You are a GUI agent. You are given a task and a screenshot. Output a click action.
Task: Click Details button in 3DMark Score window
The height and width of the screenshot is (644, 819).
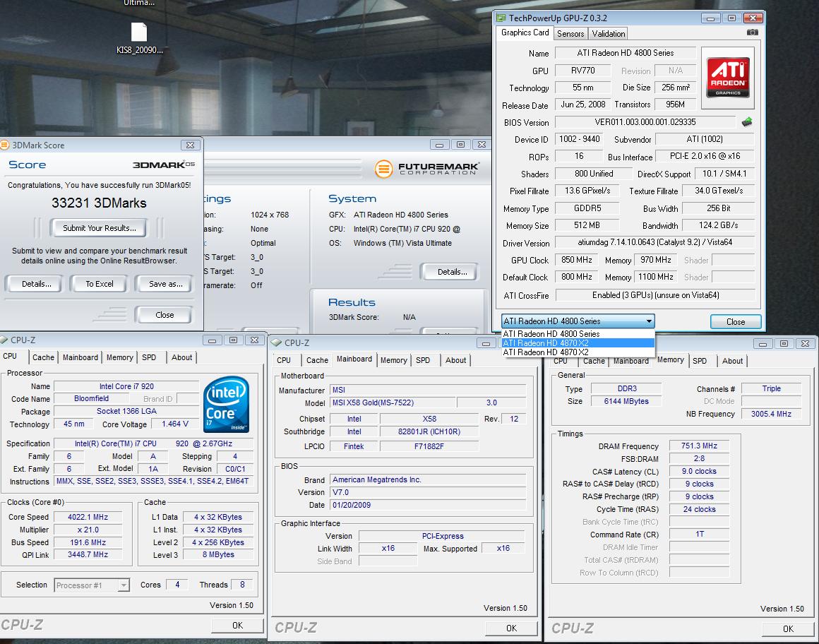tap(36, 284)
